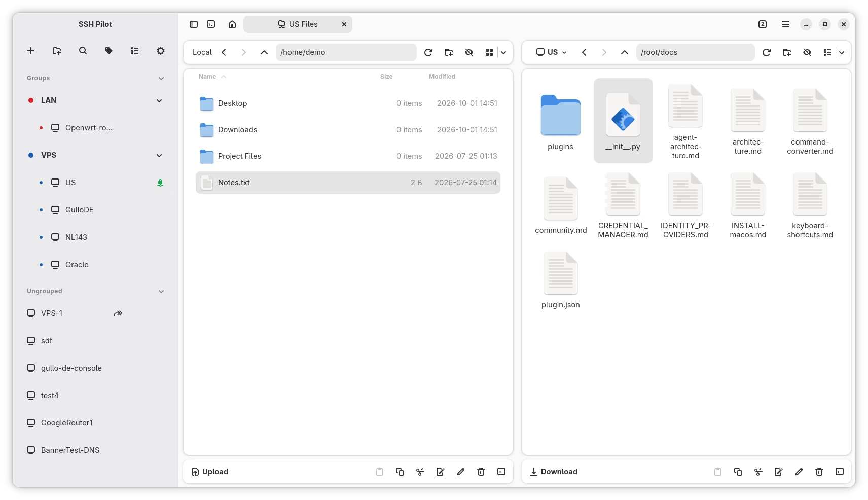Image resolution: width=868 pixels, height=500 pixels.
Task: Open the US server selector dropdown
Action: (x=552, y=52)
